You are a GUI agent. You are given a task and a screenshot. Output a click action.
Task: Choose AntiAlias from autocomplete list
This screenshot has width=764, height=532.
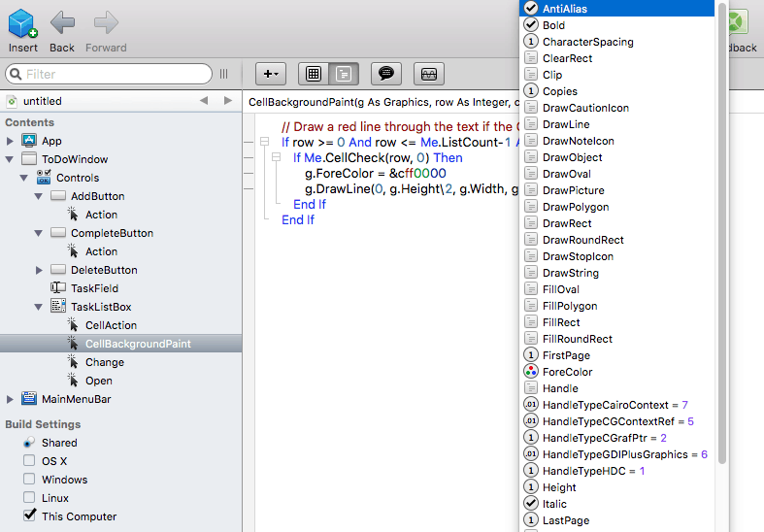(x=616, y=9)
